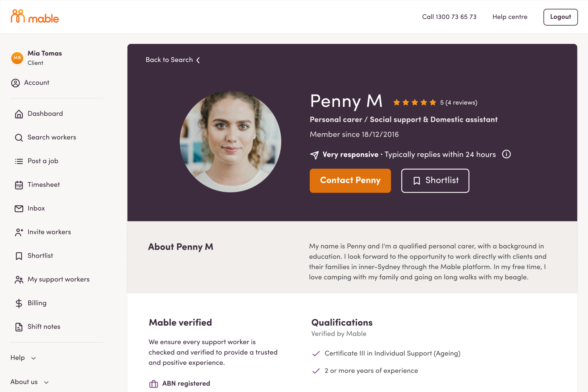
Task: Shortlist Penny with the bookmark button
Action: point(435,180)
